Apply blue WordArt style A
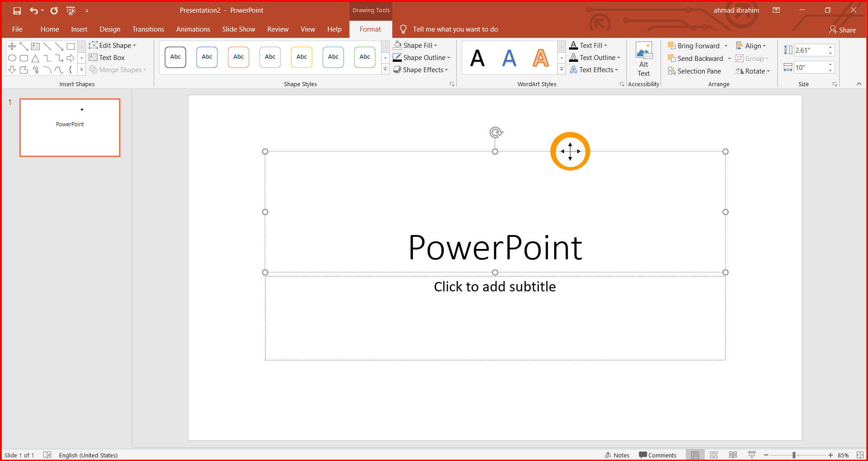The image size is (868, 461). pos(509,58)
